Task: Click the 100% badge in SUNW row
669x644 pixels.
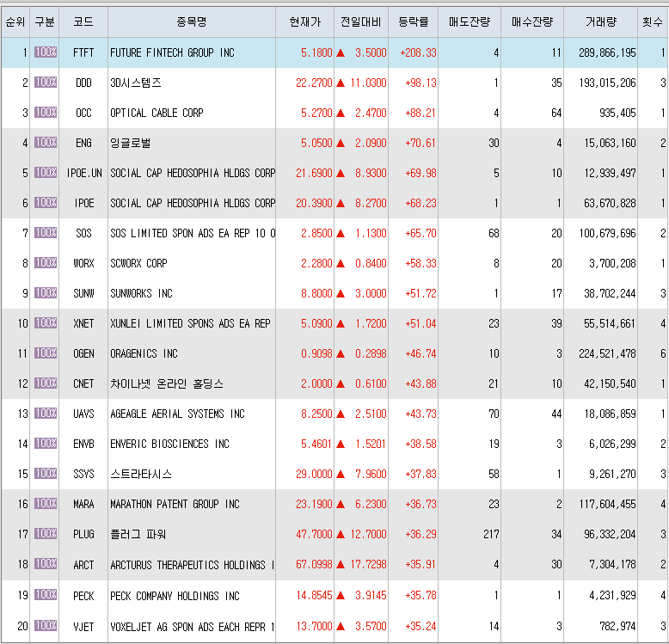Action: (46, 292)
